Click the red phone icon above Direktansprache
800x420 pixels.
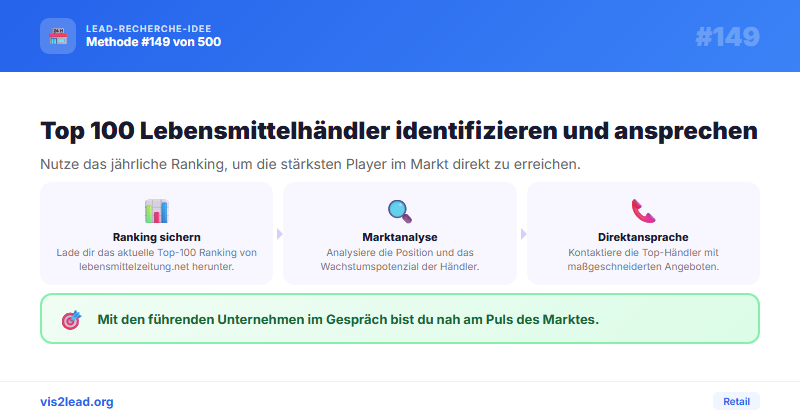(643, 211)
